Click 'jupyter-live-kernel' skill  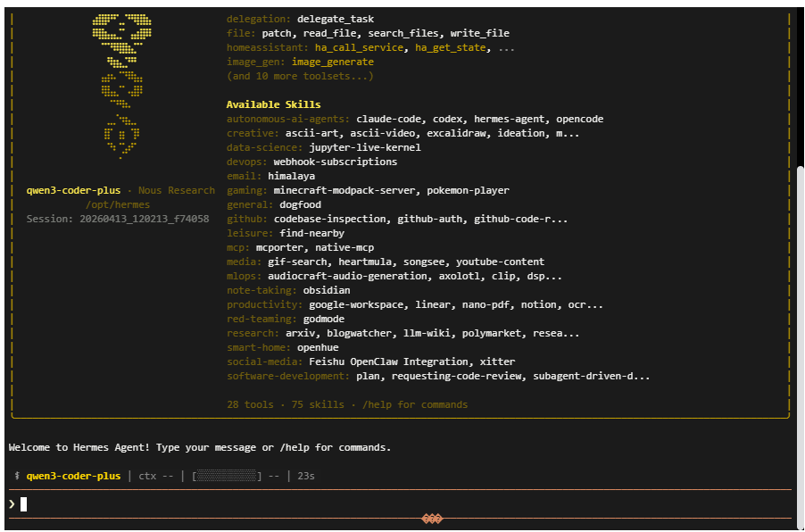coord(365,148)
